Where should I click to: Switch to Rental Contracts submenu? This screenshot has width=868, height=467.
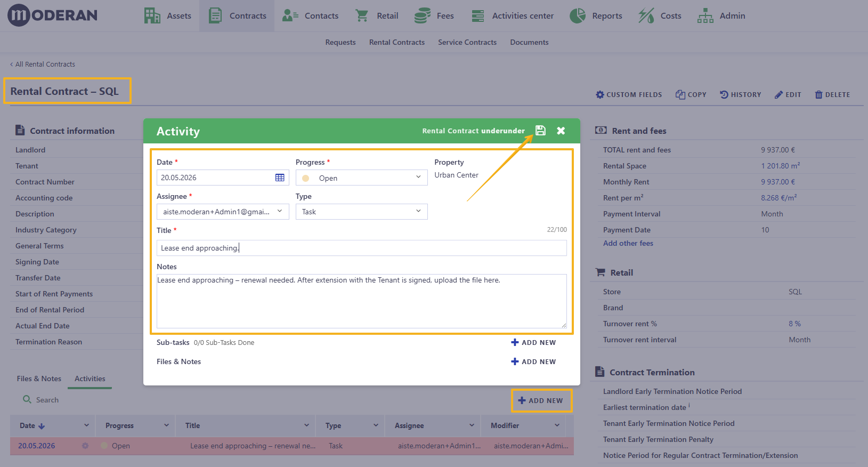pos(397,42)
